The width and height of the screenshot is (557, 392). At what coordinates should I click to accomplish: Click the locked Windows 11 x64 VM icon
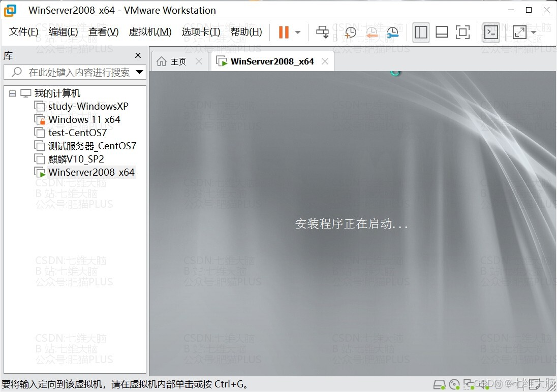coord(40,119)
